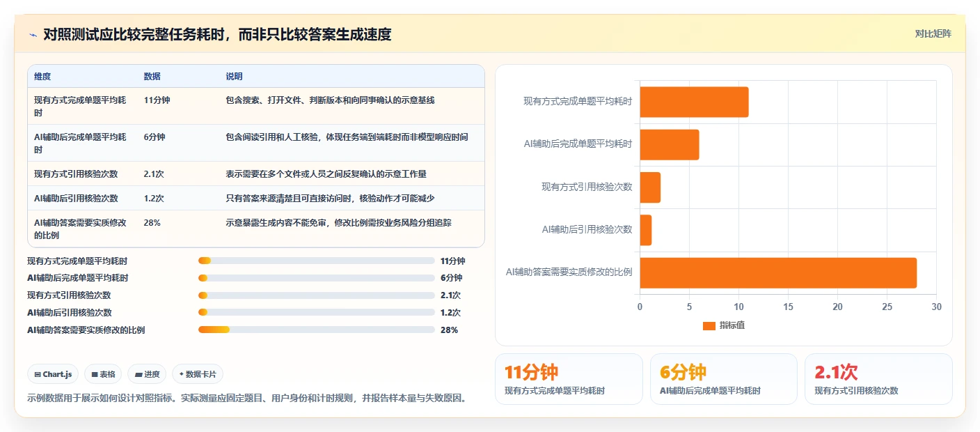Screen dimensions: 980x432
Task: Open the 2.1次 data card
Action: point(878,379)
